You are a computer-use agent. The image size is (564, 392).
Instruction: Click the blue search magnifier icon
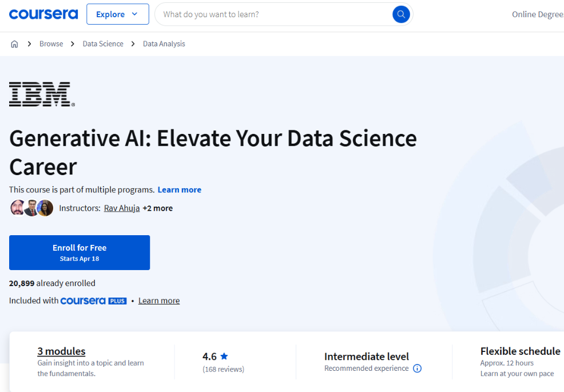400,14
